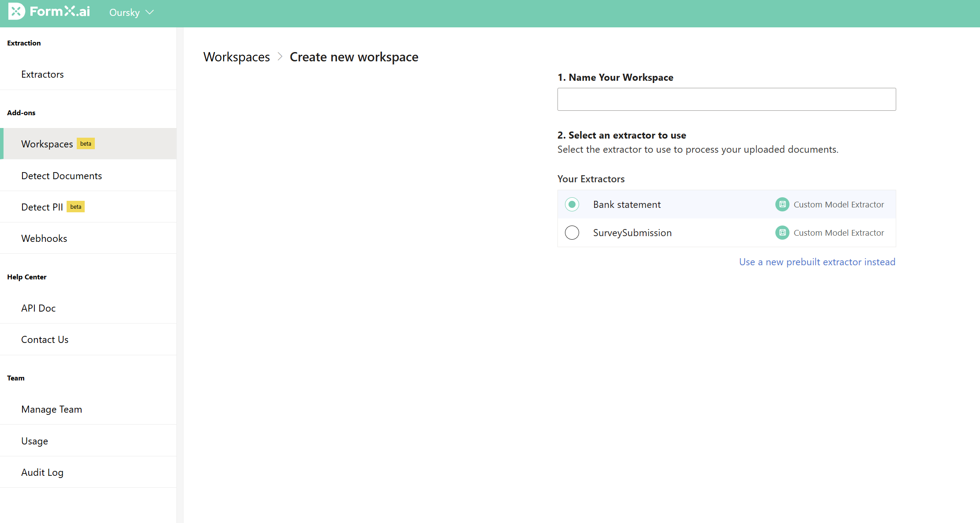Click the FormX.ai logo icon
The height and width of the screenshot is (523, 980).
16,11
